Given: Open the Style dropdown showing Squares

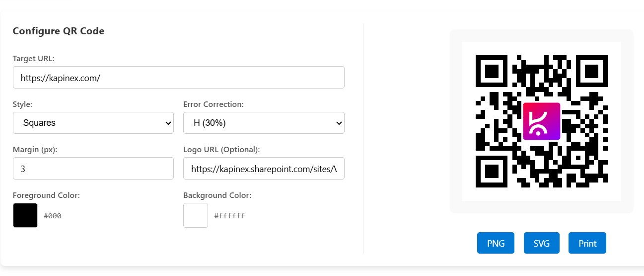Looking at the screenshot, I should (93, 123).
